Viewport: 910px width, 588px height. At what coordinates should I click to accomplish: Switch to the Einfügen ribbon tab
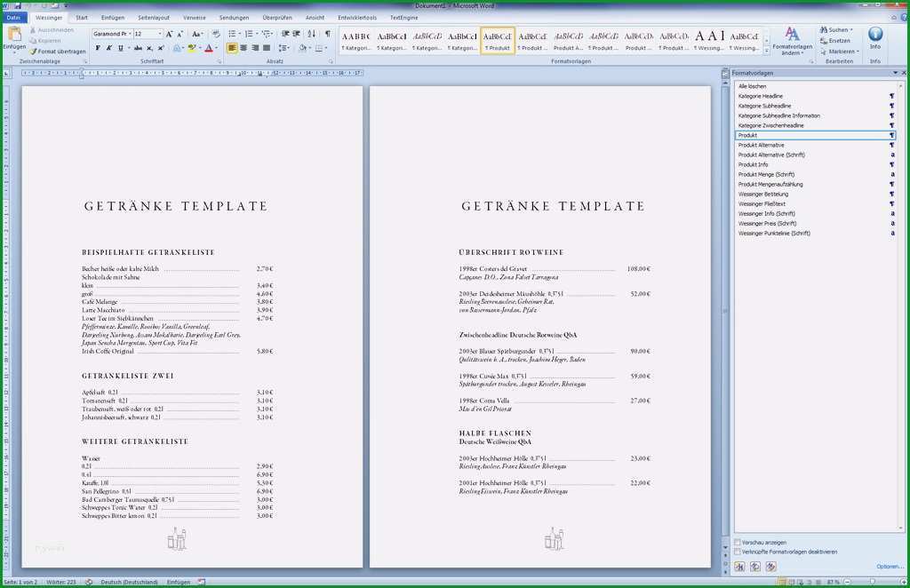tap(113, 18)
